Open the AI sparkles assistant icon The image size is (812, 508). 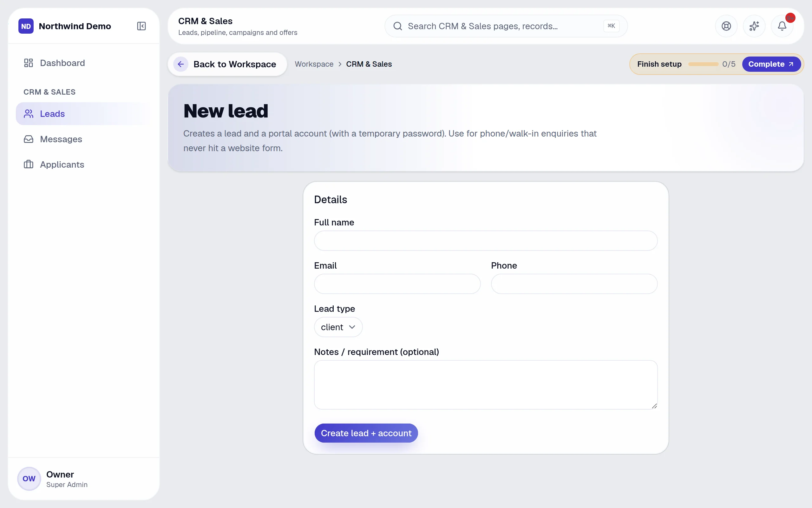[754, 26]
